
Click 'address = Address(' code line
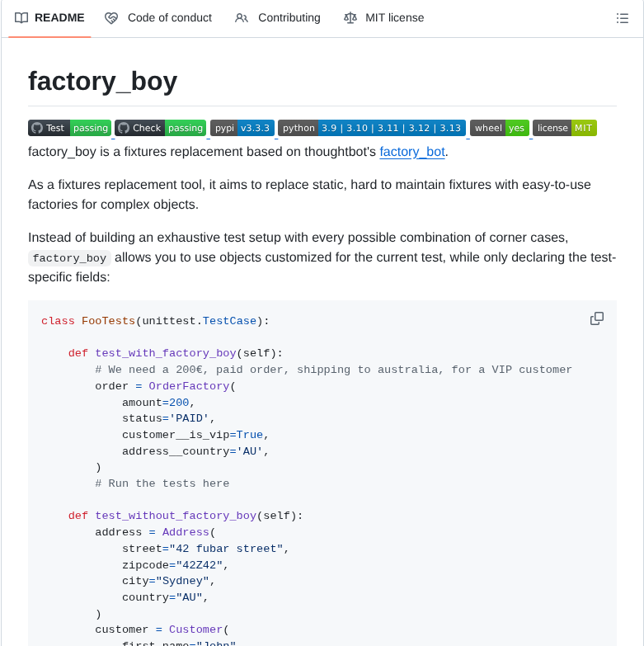(155, 532)
